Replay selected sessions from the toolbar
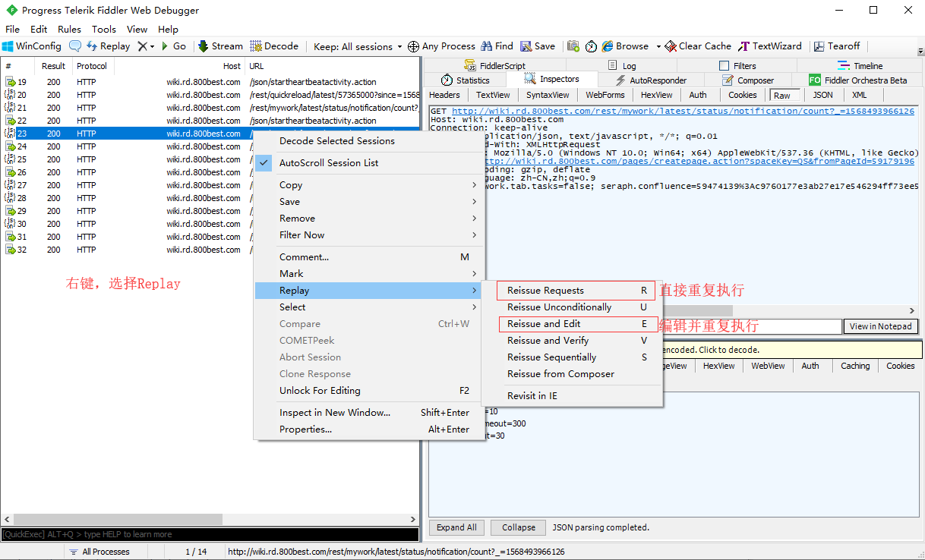The image size is (925, 560). 108,46
